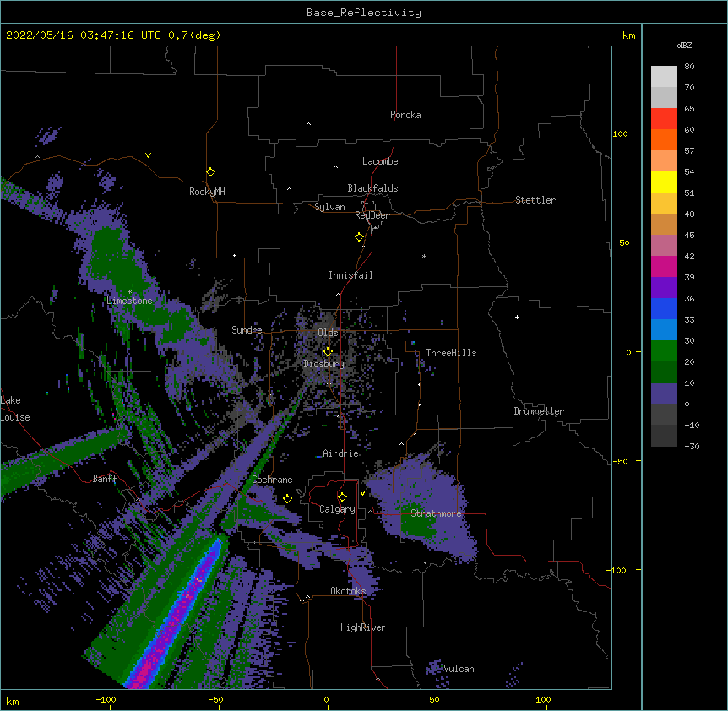Click the white plus marker north of Drumheller

point(517,317)
